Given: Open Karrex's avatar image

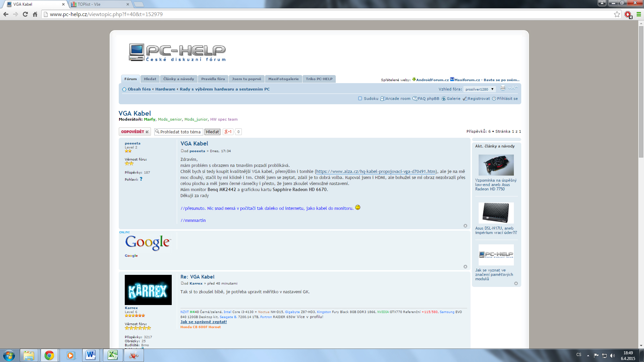Looking at the screenshot, I should [x=148, y=290].
